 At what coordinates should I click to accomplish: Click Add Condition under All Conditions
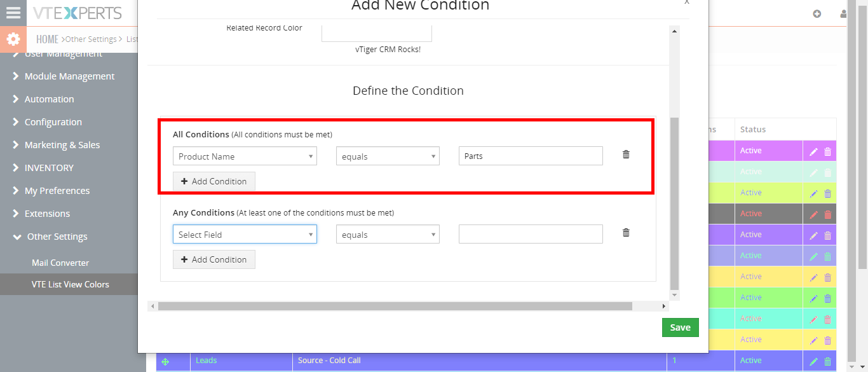tap(214, 181)
